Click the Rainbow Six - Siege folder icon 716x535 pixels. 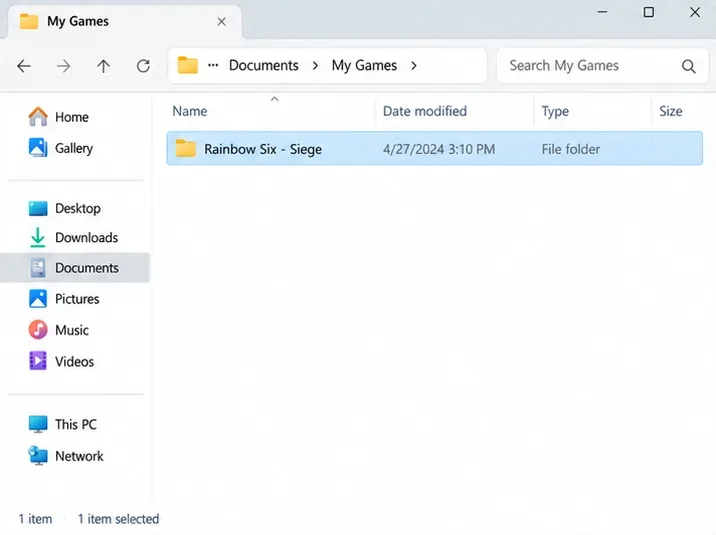click(x=185, y=148)
